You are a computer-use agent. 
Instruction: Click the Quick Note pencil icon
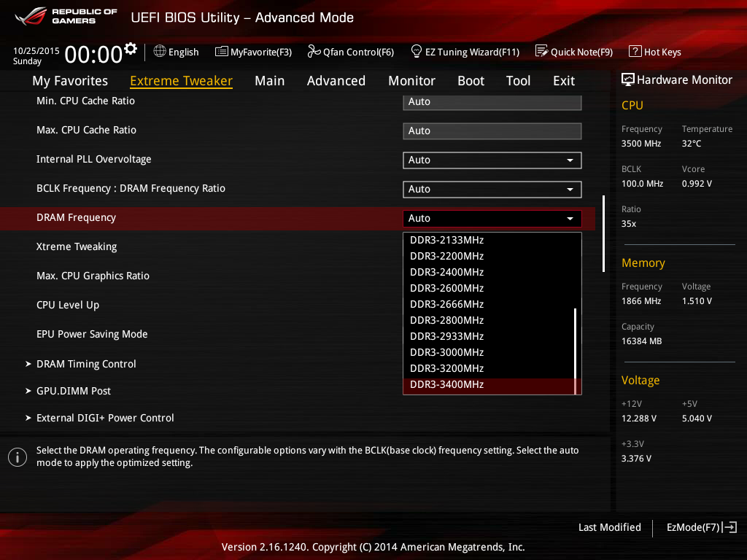[x=542, y=52]
